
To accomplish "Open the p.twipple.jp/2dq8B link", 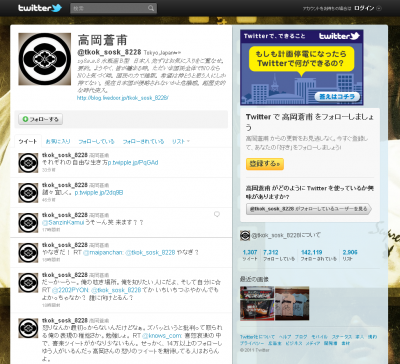I will [99, 193].
